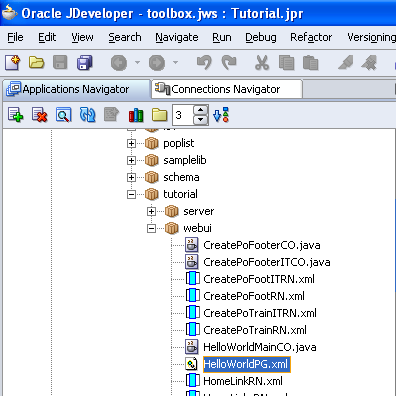Click the Project Properties pencil icon
The width and height of the screenshot is (396, 396).
tap(111, 115)
